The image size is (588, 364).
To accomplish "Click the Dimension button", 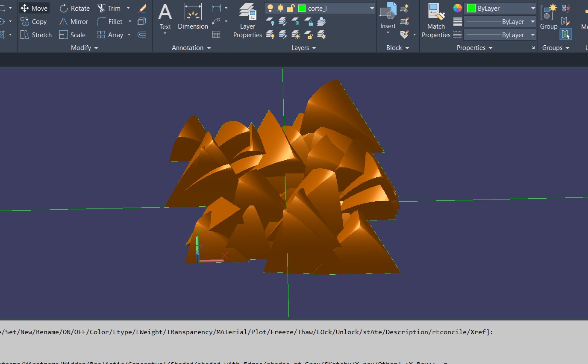I will pos(193,17).
